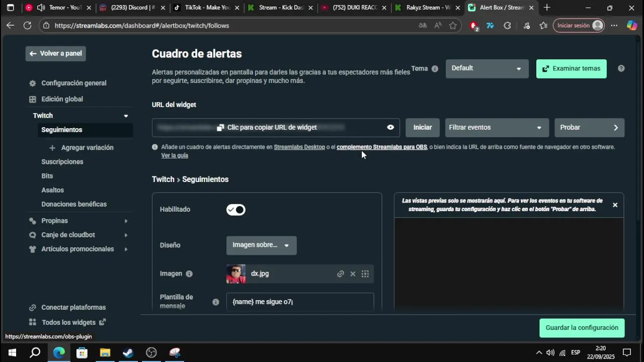Image resolution: width=644 pixels, height=362 pixels.
Task: Click Iniciar button
Action: click(x=423, y=128)
